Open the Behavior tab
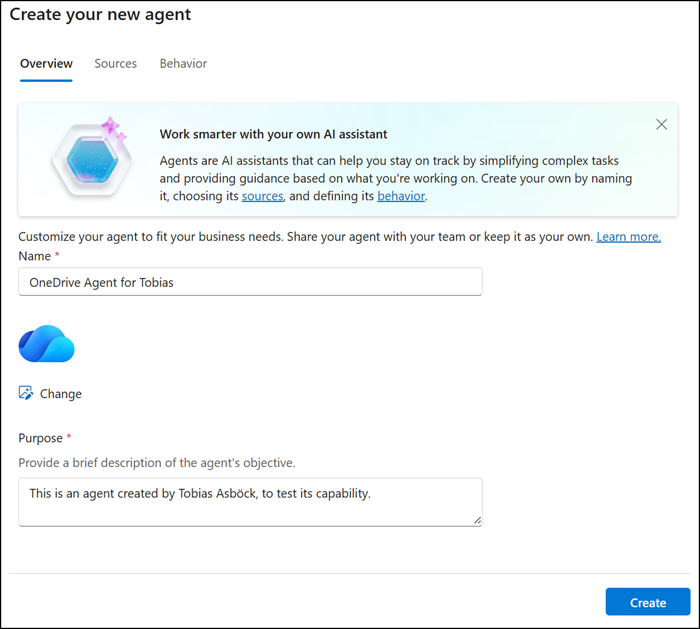This screenshot has width=700, height=629. coord(183,63)
